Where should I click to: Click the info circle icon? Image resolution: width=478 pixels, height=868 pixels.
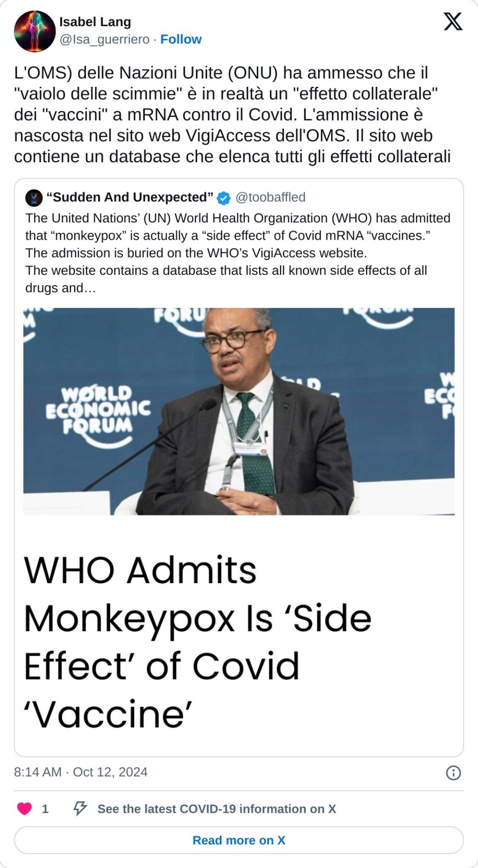pyautogui.click(x=453, y=773)
